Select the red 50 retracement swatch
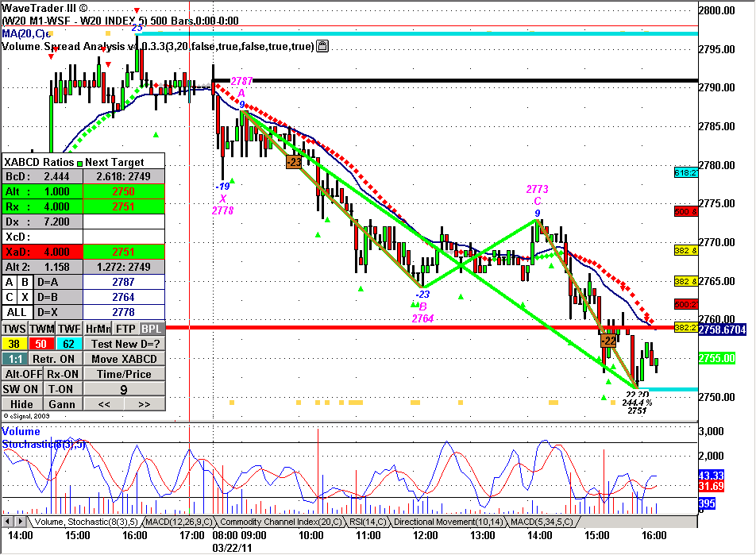 pos(41,344)
